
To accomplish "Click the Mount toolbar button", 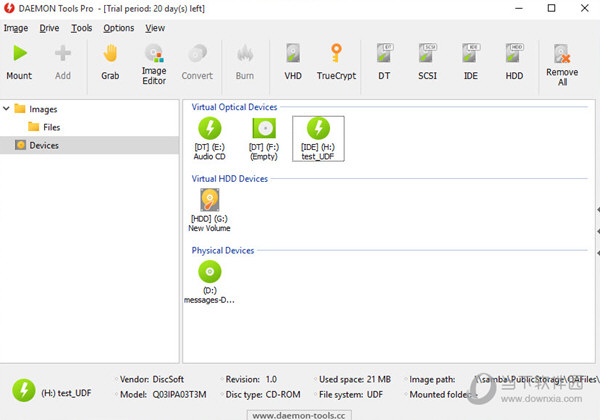I will (x=19, y=63).
